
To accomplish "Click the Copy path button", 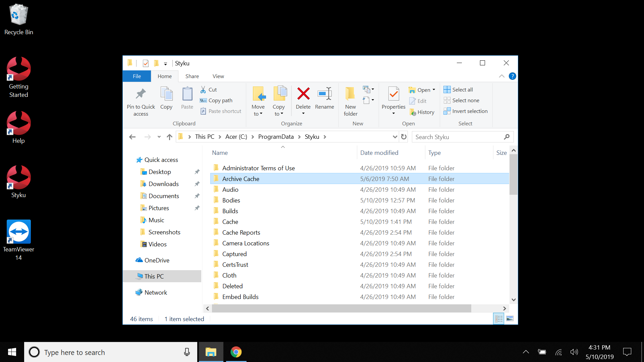I will pyautogui.click(x=216, y=101).
